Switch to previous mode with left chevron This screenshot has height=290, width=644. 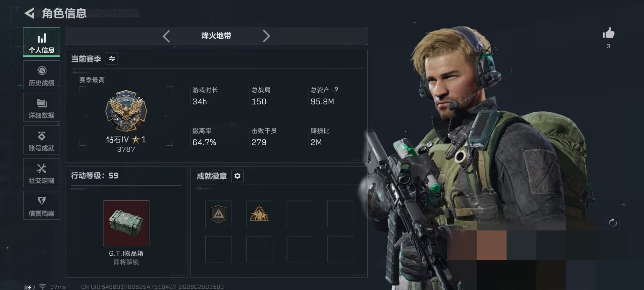click(166, 36)
